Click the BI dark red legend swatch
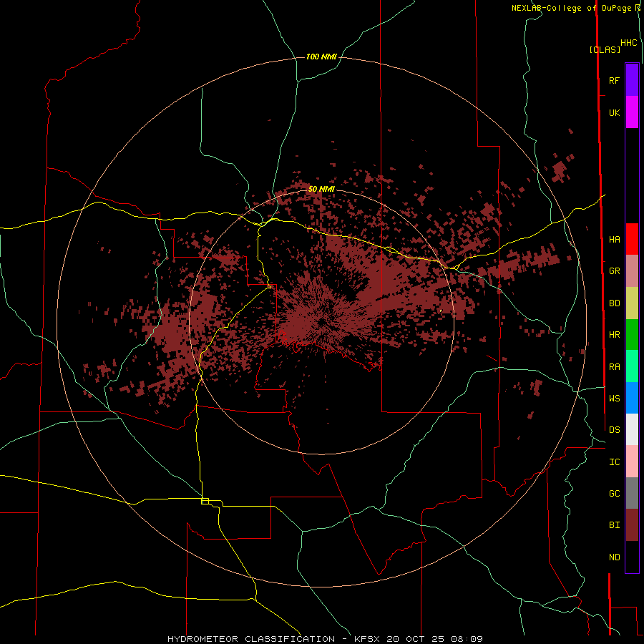 [x=632, y=525]
